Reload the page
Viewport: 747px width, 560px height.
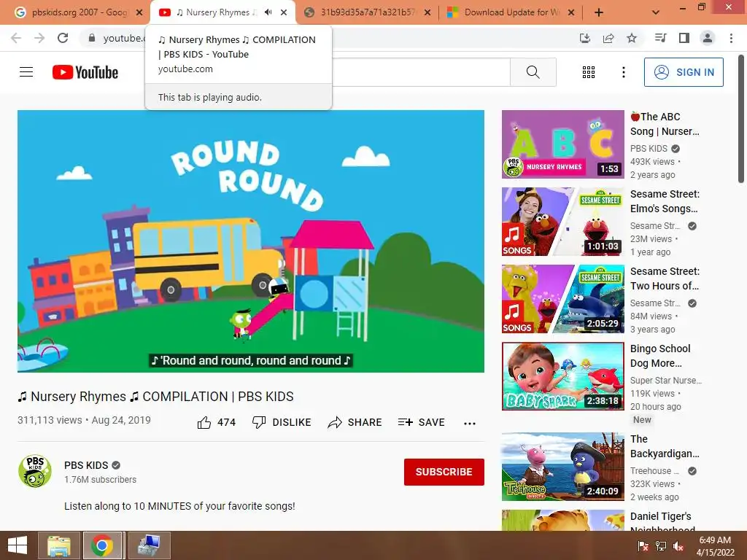(x=63, y=38)
